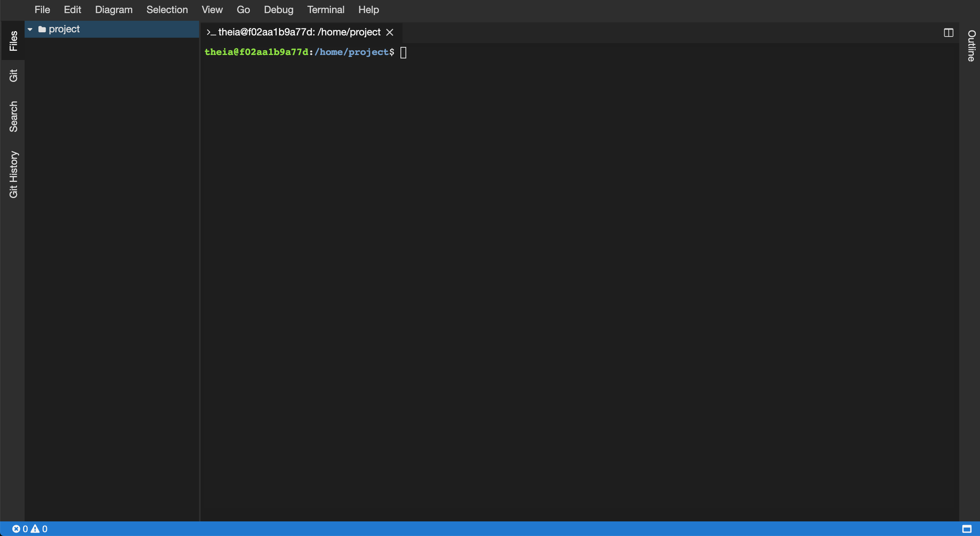This screenshot has height=536, width=980.
Task: Open the File menu
Action: (x=42, y=10)
